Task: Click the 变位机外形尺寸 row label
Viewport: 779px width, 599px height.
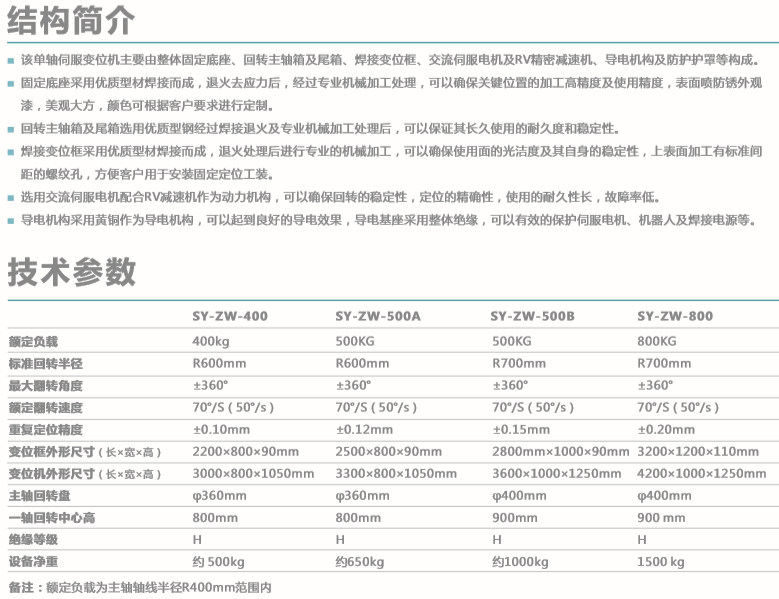Action: click(x=85, y=474)
